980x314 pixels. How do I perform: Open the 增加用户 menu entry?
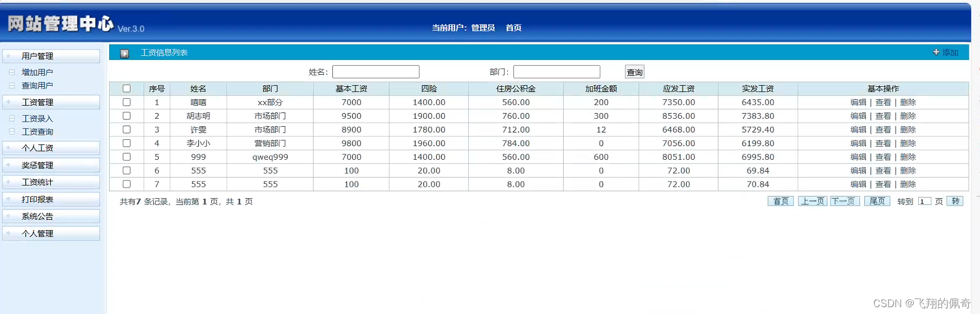(x=37, y=73)
